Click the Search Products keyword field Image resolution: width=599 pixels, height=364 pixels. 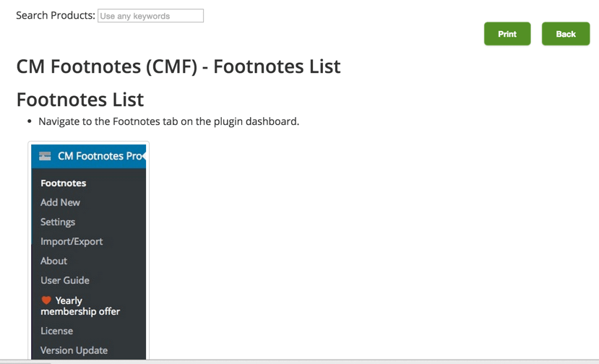[150, 16]
